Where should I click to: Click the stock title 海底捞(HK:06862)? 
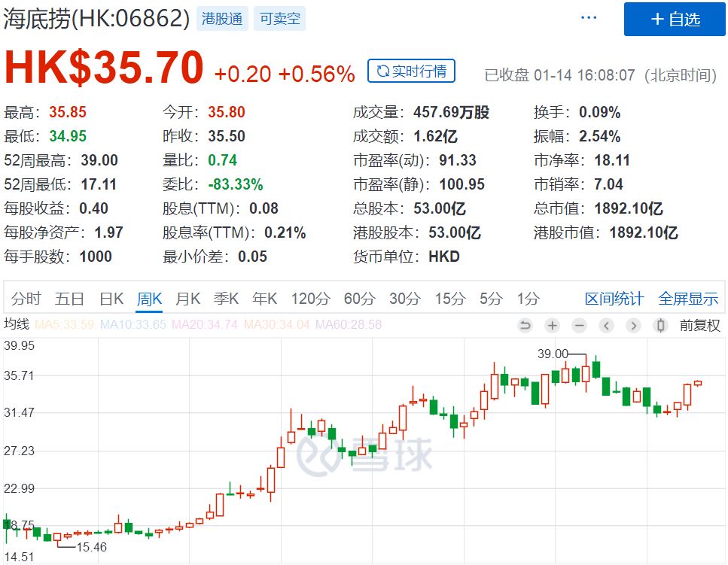click(96, 19)
